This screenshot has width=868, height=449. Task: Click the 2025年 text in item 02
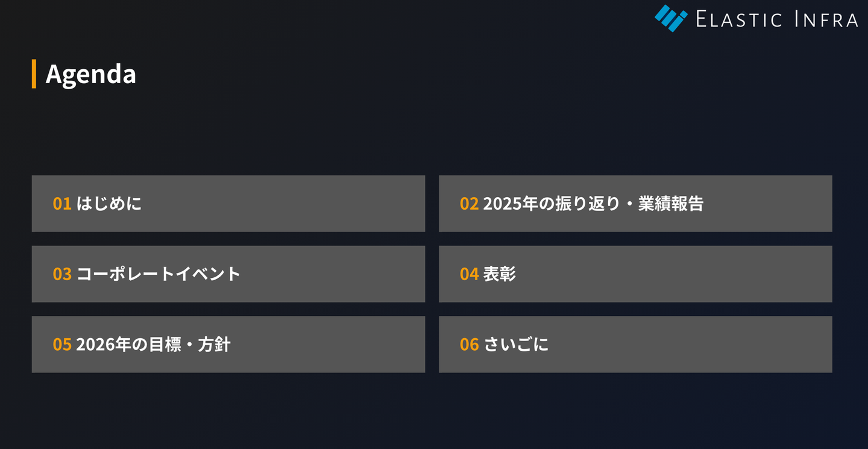point(510,204)
